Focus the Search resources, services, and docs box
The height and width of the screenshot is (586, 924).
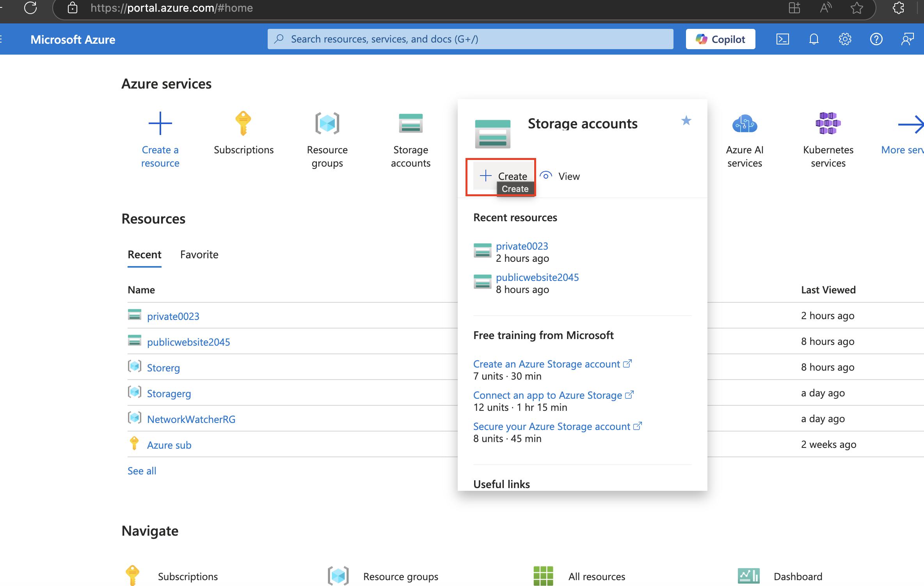[x=470, y=39]
